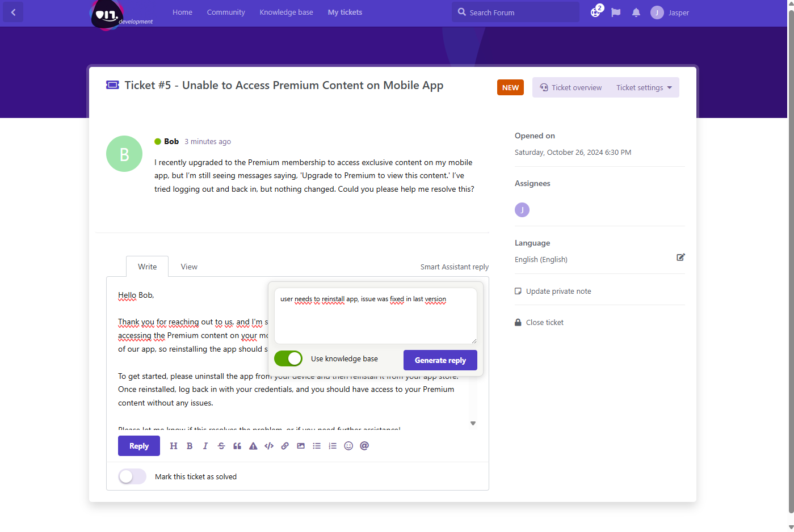Click the NEW status badge
The image size is (794, 532).
pos(510,87)
